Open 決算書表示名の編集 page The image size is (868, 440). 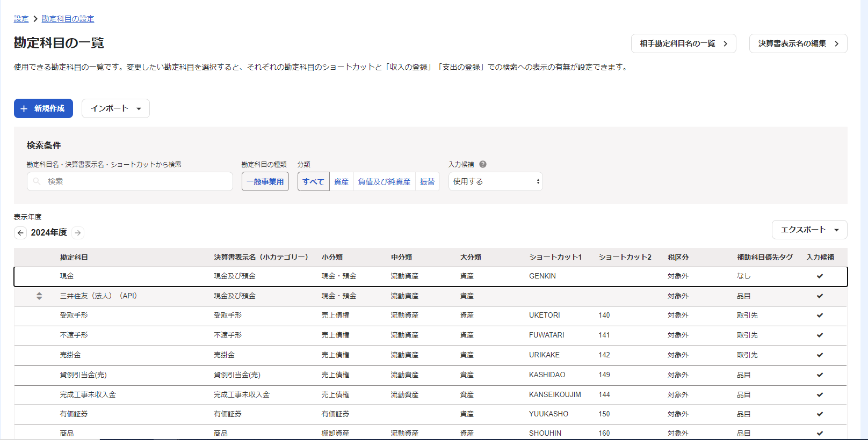click(x=798, y=43)
